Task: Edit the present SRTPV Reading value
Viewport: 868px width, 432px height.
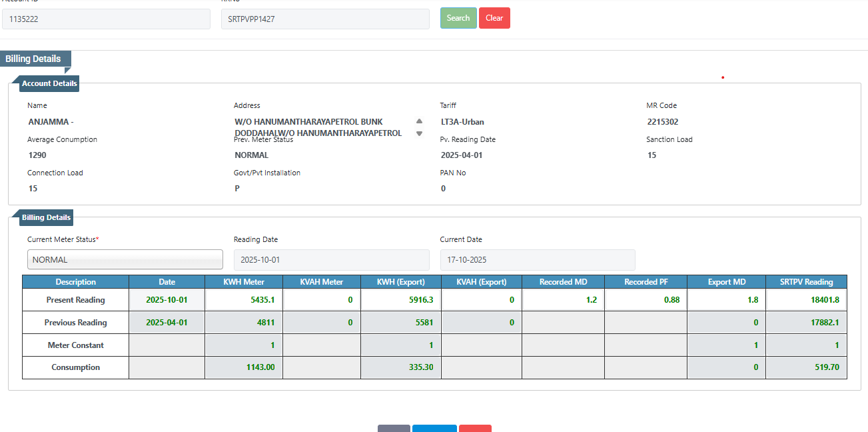Action: 806,300
